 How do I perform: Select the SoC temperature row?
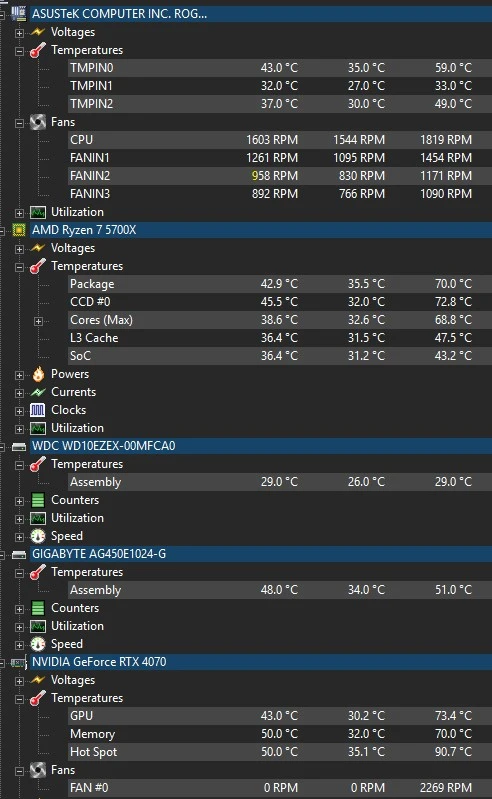(x=280, y=356)
